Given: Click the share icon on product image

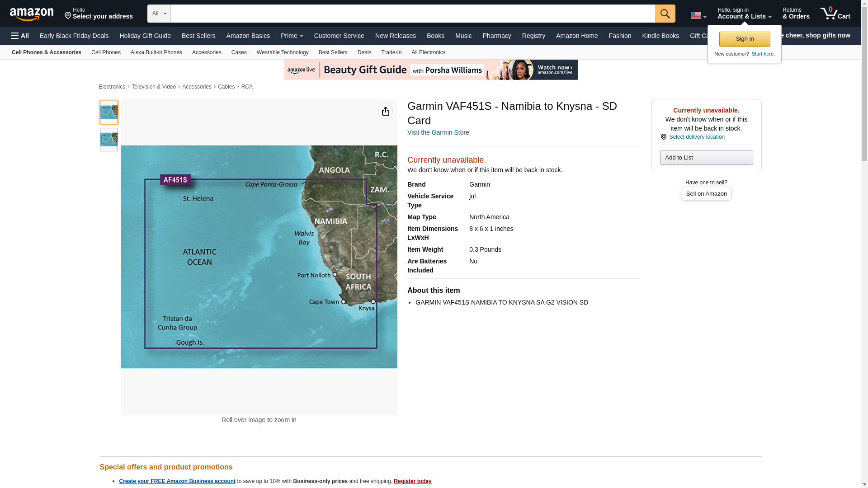Looking at the screenshot, I should [385, 111].
